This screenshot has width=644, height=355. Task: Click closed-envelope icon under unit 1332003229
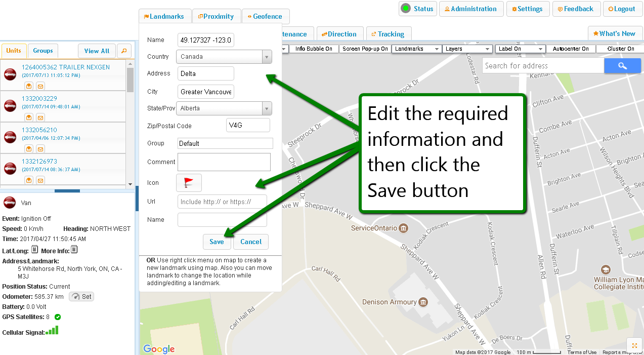[x=40, y=117]
